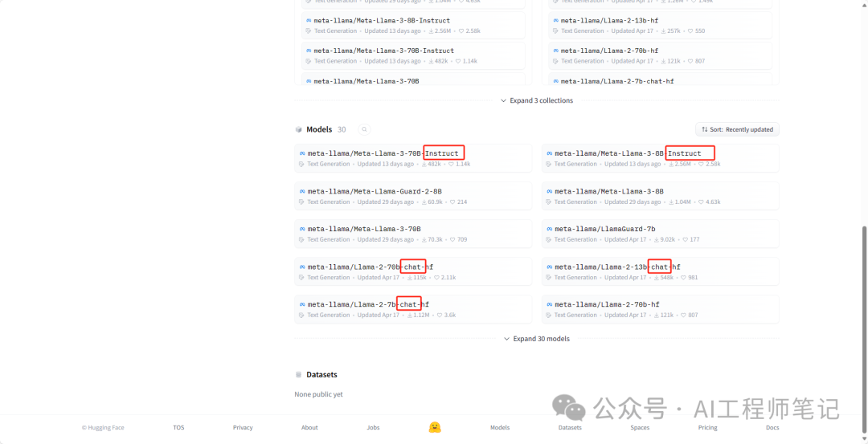Open Sort: Recently updated dropdown

737,129
